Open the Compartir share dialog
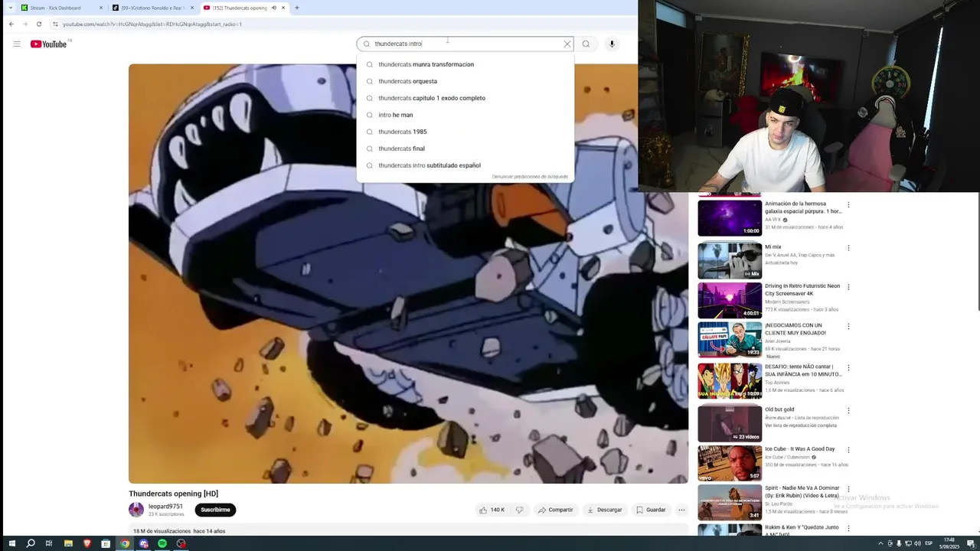The height and width of the screenshot is (551, 980). 555,510
